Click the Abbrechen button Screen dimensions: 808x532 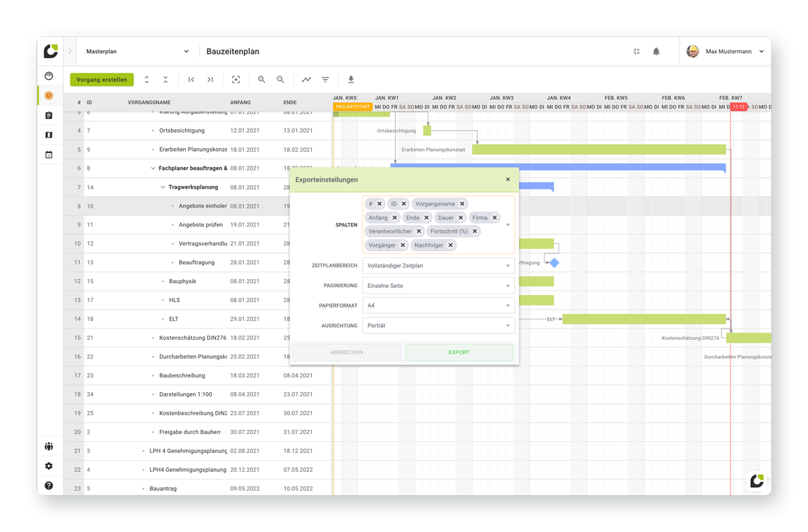(x=347, y=352)
